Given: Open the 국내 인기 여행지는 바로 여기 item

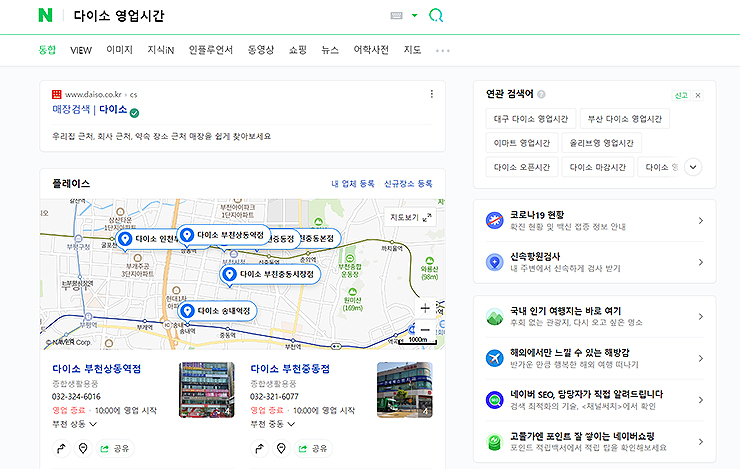Looking at the screenshot, I should [595, 317].
